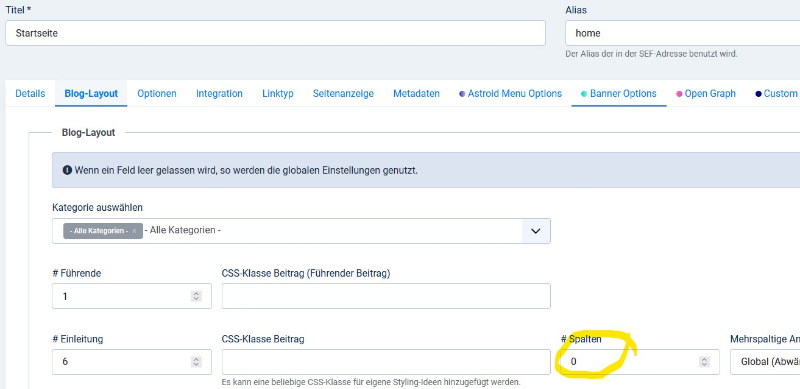The image size is (800, 389).
Task: Click the Alias help text about SEF-Adresse
Action: (x=651, y=54)
